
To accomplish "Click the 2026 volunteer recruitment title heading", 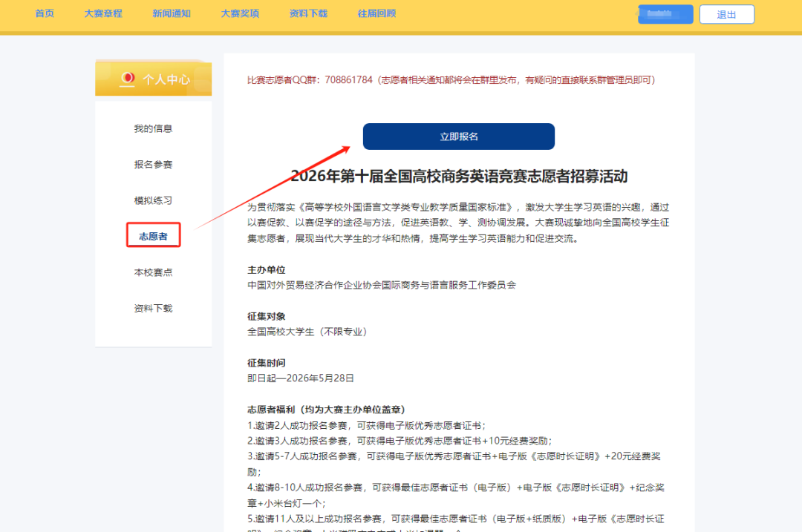I will click(458, 176).
